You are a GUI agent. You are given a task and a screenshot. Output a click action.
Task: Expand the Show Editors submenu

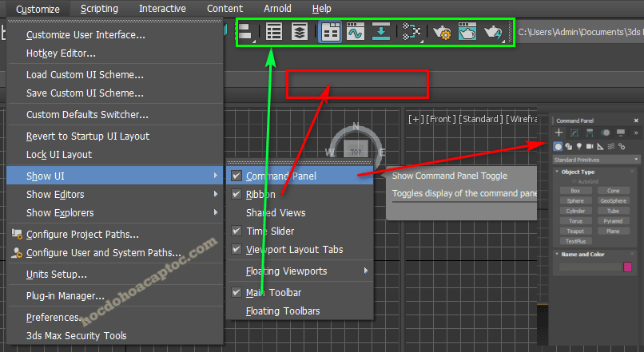coord(114,195)
